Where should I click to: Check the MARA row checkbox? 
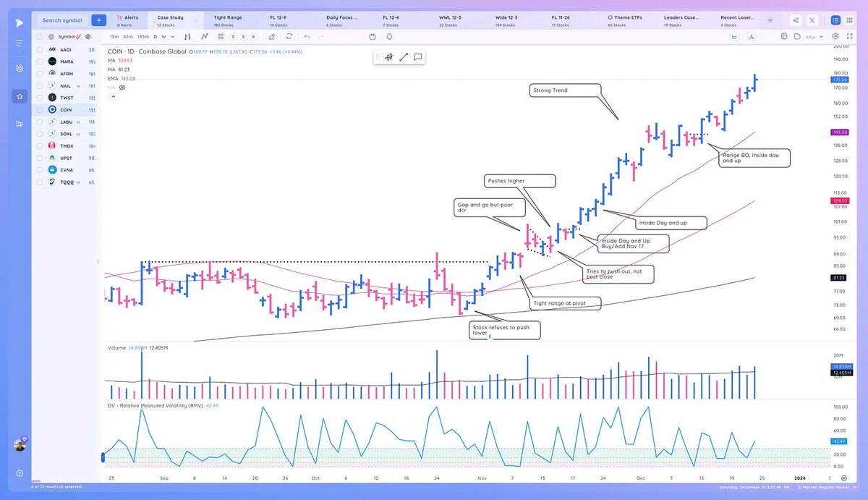point(41,62)
